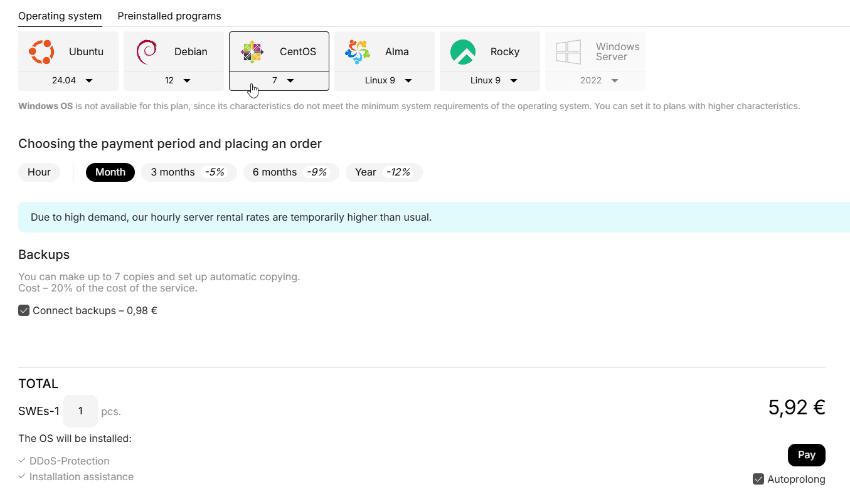Uncheck the Autoprolong checkbox
The image size is (850, 504).
click(x=758, y=480)
